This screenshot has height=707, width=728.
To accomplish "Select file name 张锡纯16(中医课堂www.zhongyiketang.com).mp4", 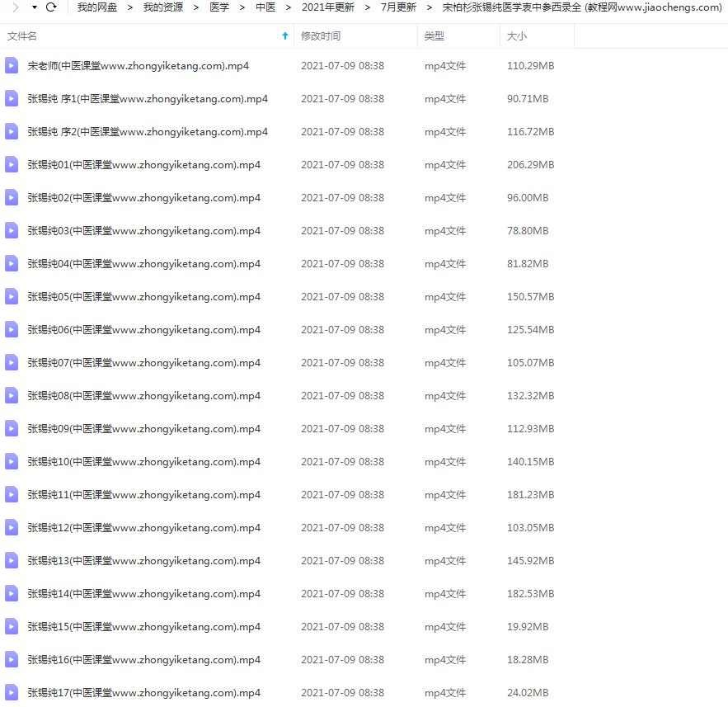I will [x=144, y=660].
